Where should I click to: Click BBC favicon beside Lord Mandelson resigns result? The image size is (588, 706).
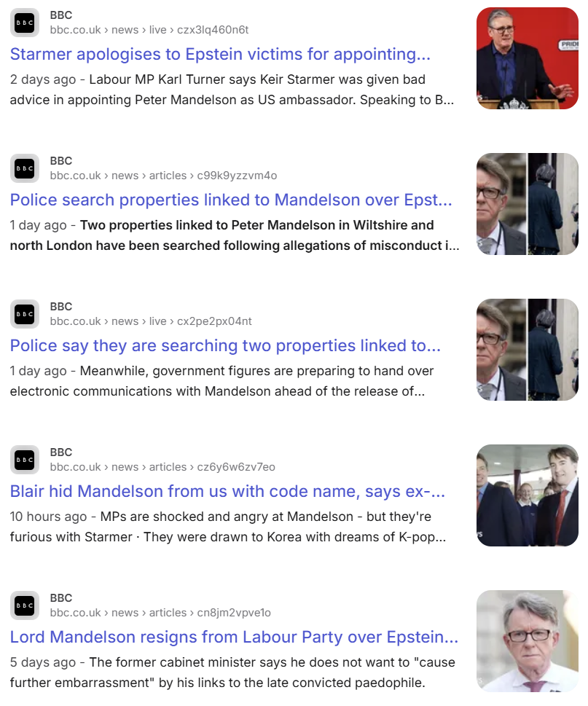tap(25, 605)
